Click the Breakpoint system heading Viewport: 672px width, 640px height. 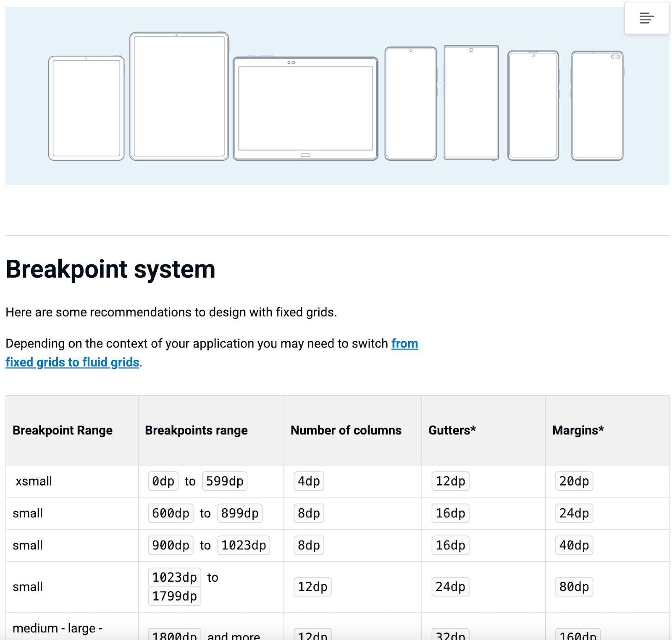point(110,269)
